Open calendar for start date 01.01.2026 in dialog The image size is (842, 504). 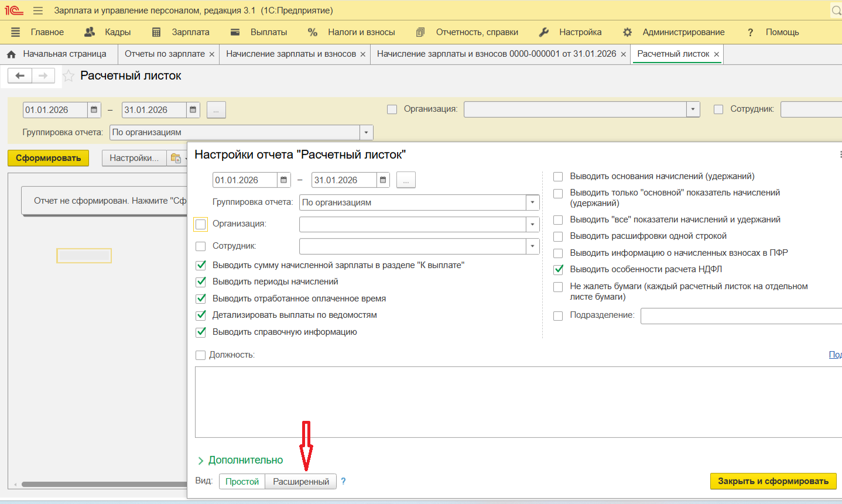click(x=283, y=180)
